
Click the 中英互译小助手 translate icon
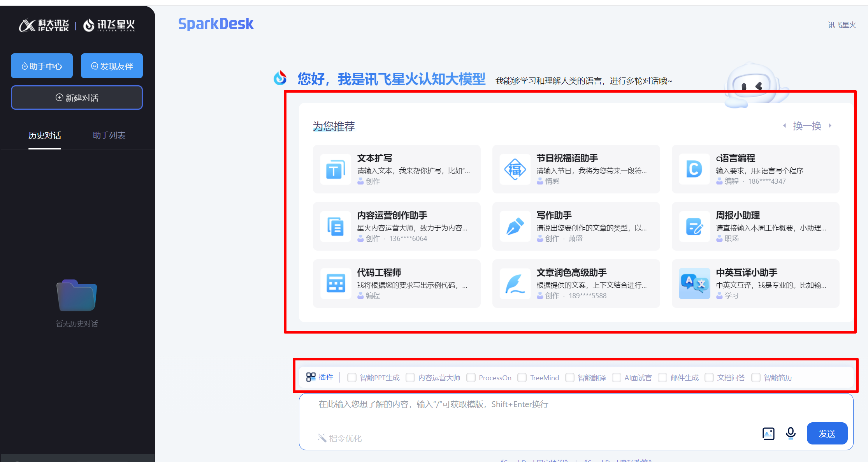[694, 284]
